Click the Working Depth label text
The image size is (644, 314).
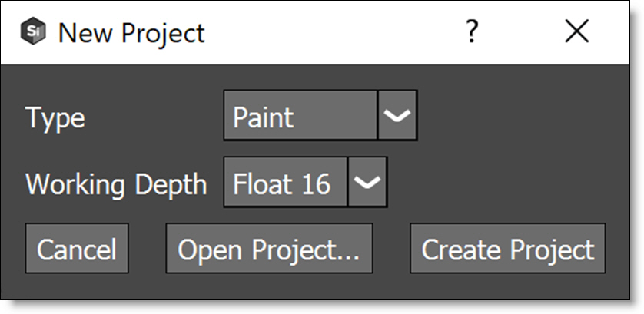click(x=116, y=184)
